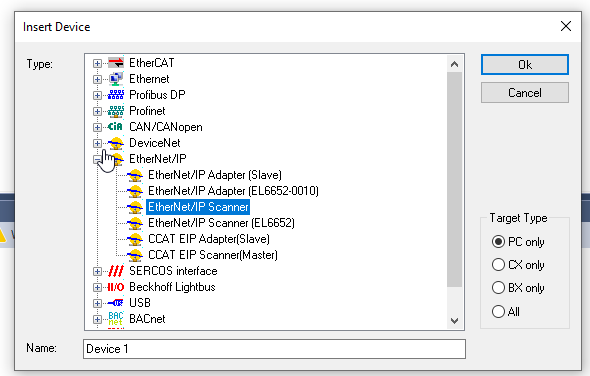This screenshot has height=376, width=590.
Task: Click the CiA CANopen icon
Action: point(116,127)
